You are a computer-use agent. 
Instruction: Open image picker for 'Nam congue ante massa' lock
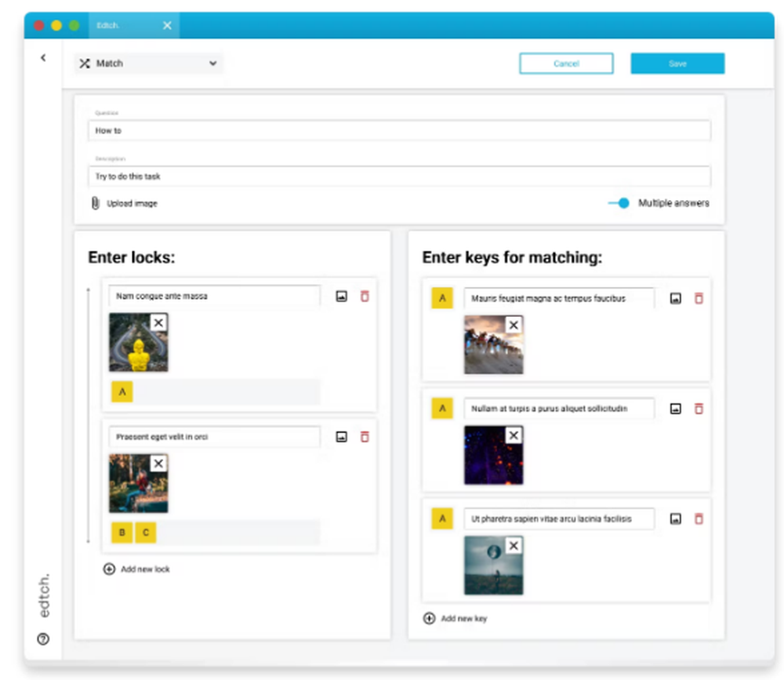[340, 296]
